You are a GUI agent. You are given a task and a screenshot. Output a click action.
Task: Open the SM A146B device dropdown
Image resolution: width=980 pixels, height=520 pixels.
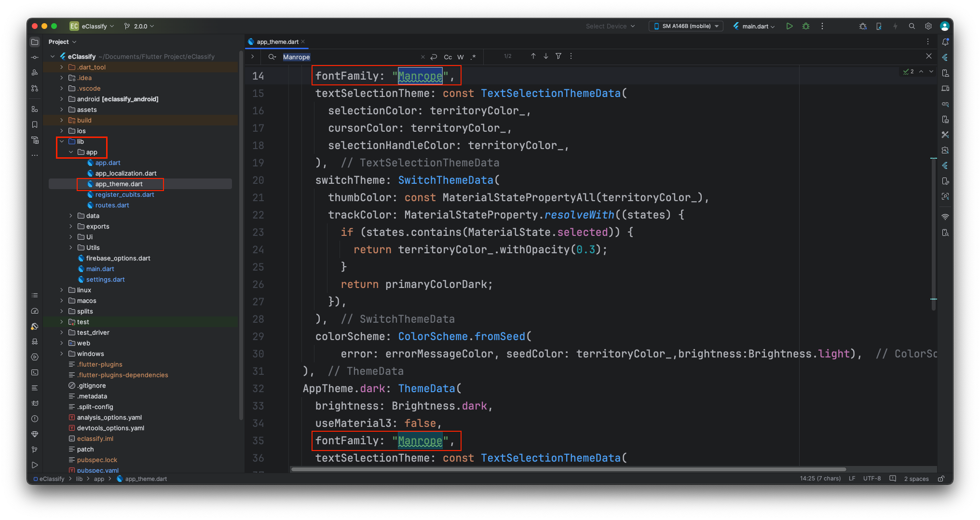click(685, 26)
